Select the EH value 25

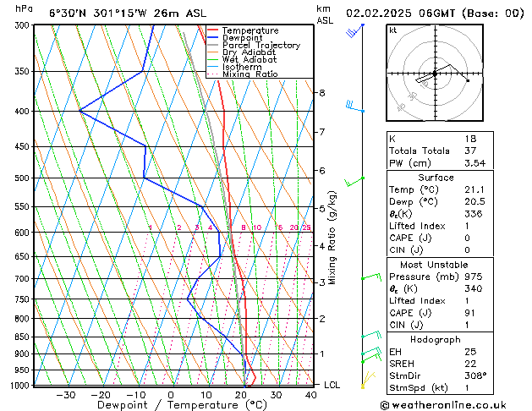[470, 352]
